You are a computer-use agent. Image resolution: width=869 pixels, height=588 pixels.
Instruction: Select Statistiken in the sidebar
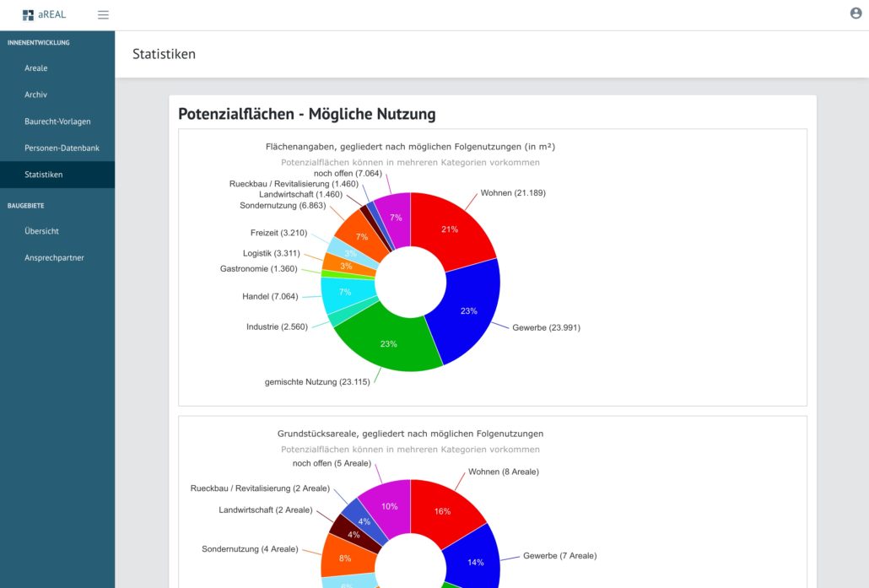(57, 175)
